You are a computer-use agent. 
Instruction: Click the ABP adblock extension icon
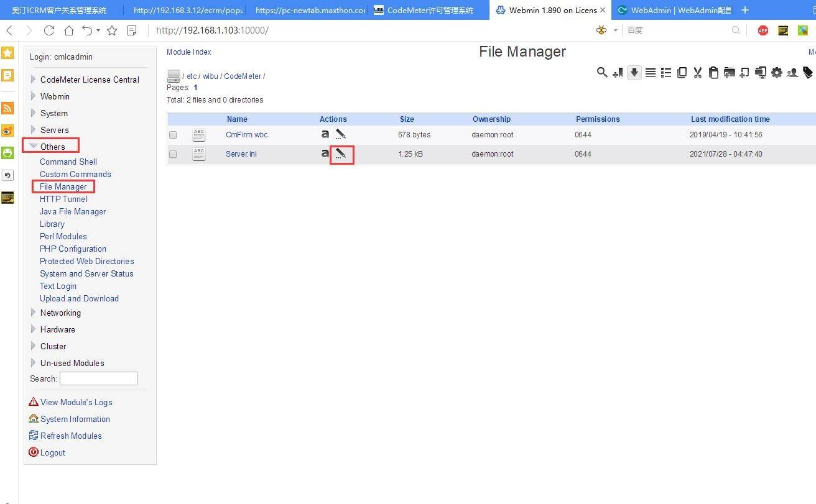tap(763, 30)
